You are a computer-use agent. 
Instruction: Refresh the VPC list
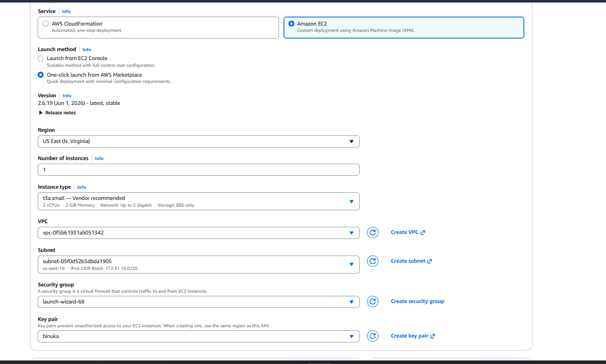pos(373,232)
